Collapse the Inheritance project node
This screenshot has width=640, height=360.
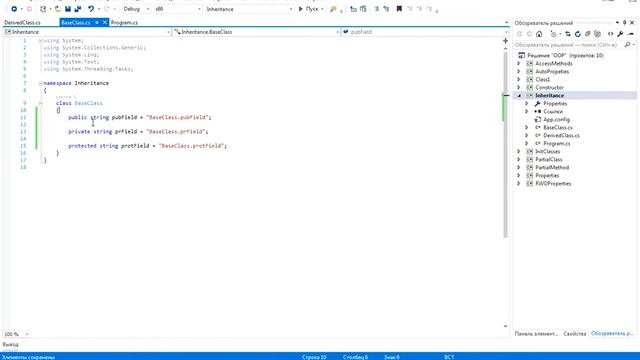(519, 96)
